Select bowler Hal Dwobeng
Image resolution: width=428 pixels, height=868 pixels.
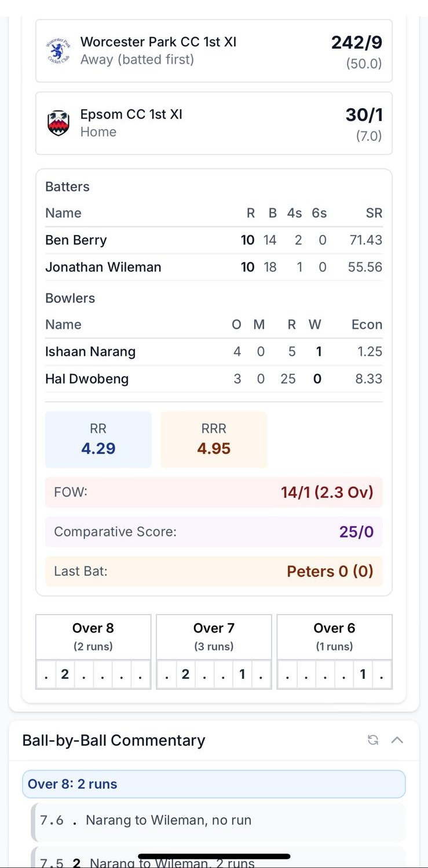[x=87, y=379]
